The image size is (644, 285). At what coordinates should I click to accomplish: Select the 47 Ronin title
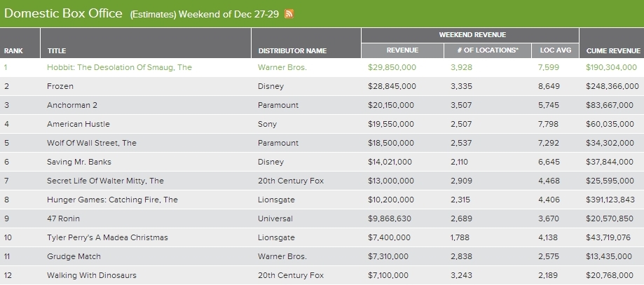(x=63, y=218)
